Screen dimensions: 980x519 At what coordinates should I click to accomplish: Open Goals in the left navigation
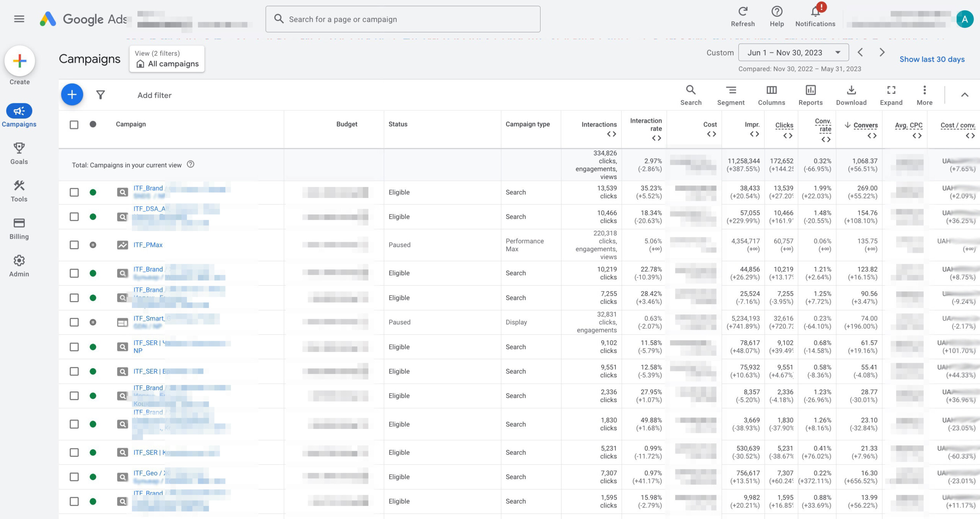(19, 153)
